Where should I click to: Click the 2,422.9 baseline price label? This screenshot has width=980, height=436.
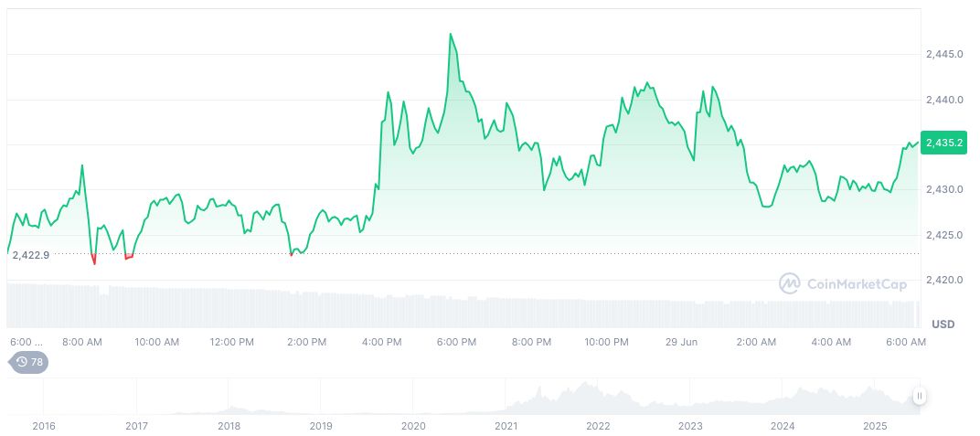[x=30, y=254]
